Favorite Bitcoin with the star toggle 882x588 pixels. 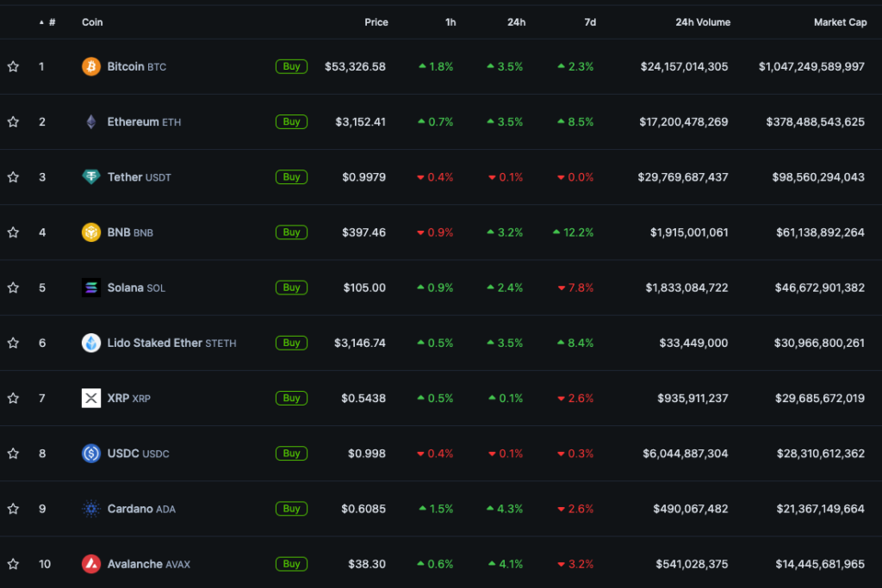(x=13, y=66)
